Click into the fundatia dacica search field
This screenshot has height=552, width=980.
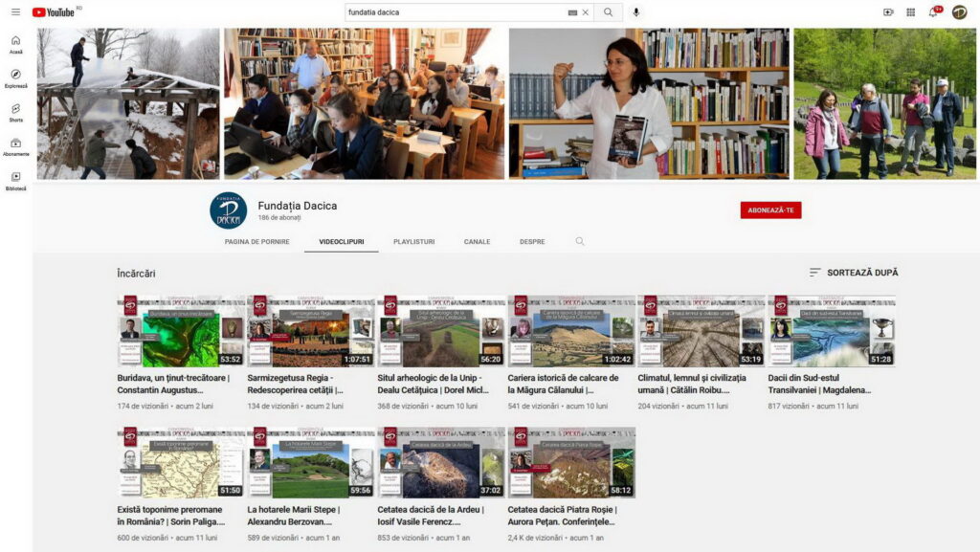click(455, 12)
